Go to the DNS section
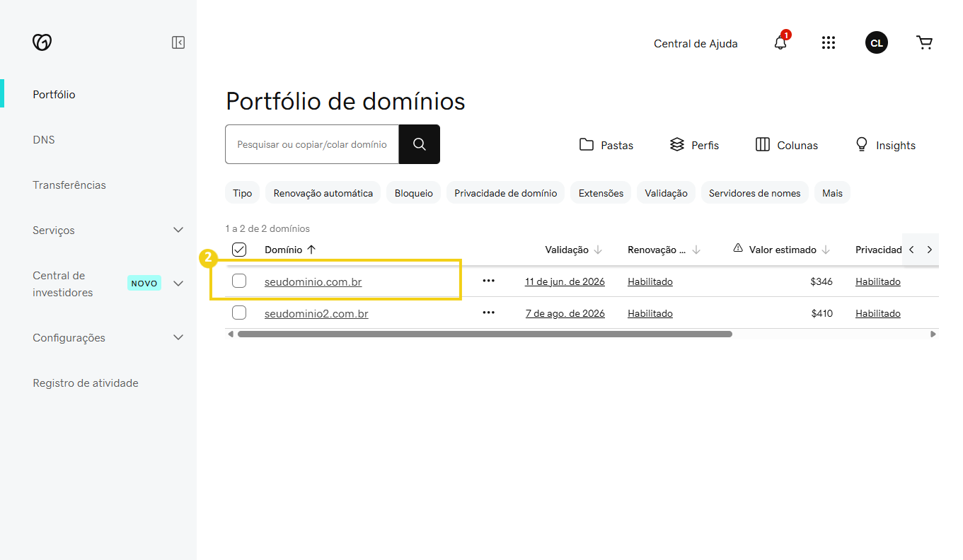 coord(43,139)
